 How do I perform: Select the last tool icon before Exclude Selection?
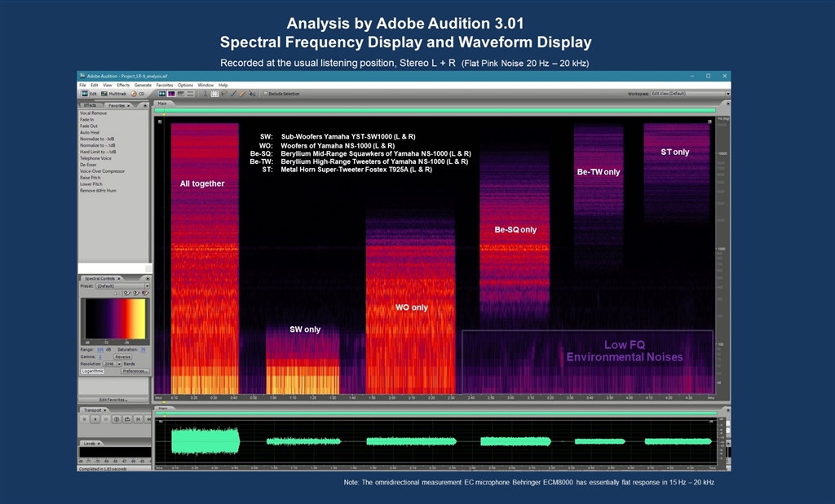[x=252, y=94]
